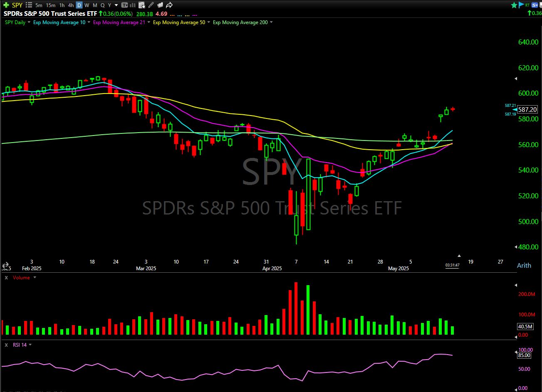The image size is (542, 392).
Task: Click the 40.5M volume value label
Action: click(525, 327)
